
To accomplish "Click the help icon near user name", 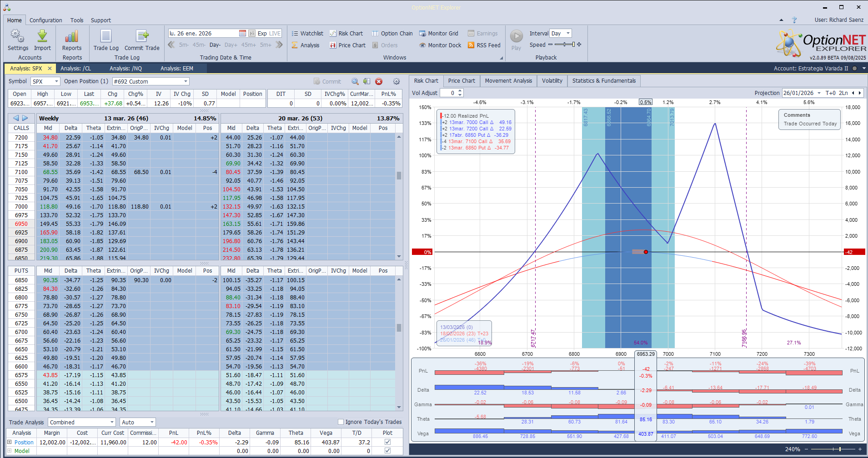I will pyautogui.click(x=794, y=20).
